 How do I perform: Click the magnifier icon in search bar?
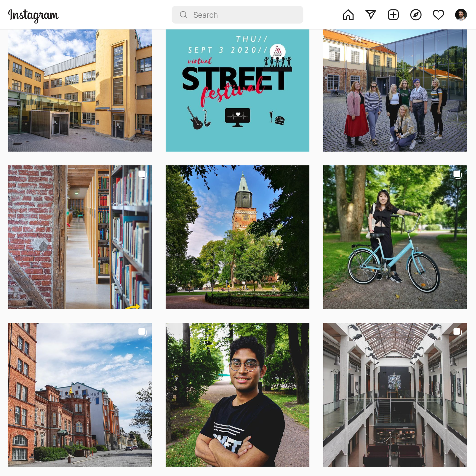click(x=183, y=15)
